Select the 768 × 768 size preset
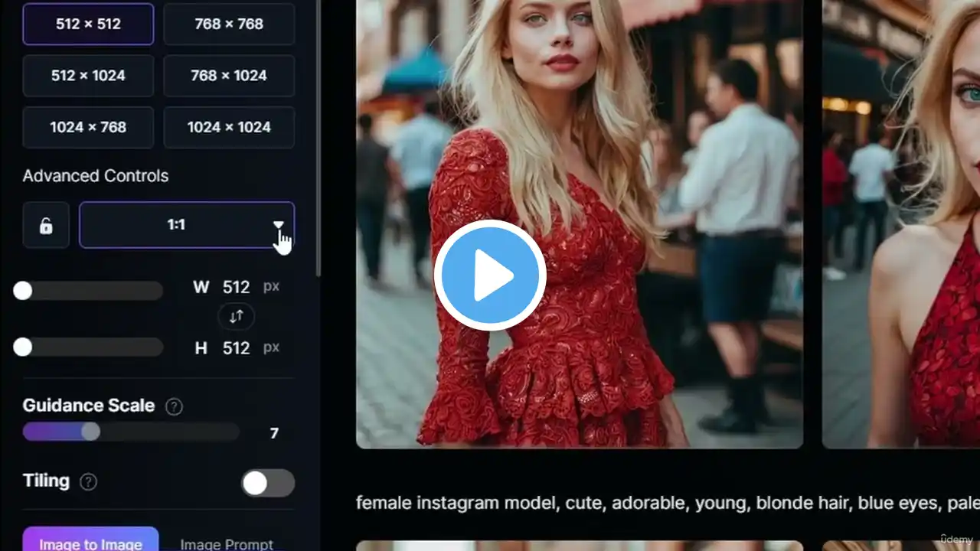 click(229, 24)
